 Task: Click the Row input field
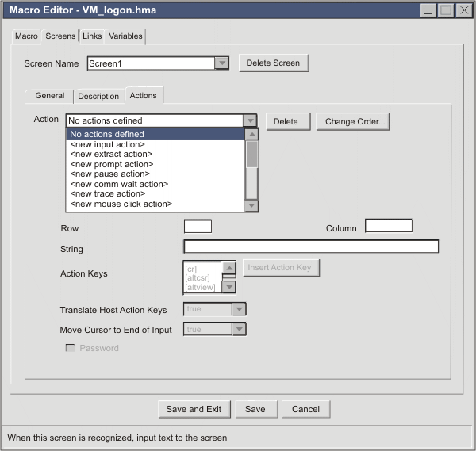(198, 226)
